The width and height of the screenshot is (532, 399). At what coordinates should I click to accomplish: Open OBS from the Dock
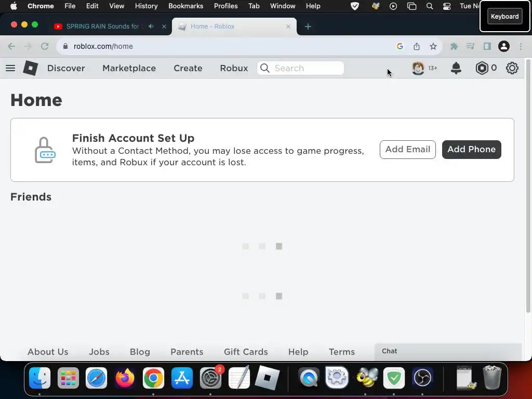422,378
